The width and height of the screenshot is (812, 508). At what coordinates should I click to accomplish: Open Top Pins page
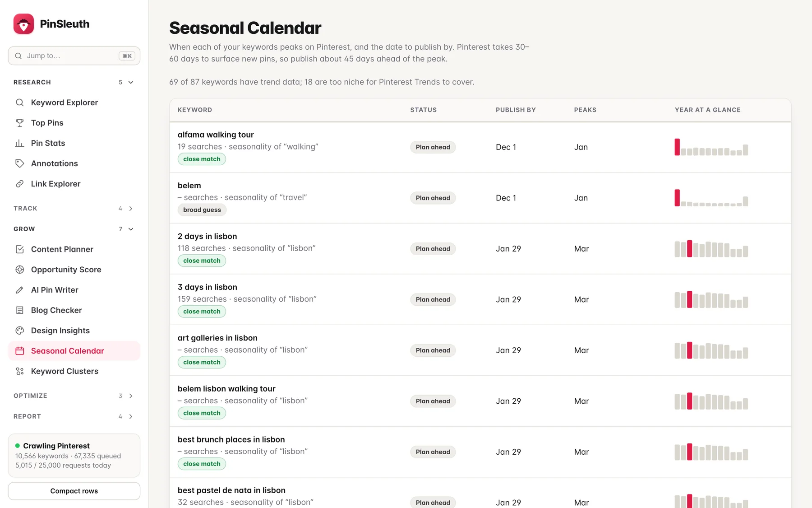coord(74,123)
